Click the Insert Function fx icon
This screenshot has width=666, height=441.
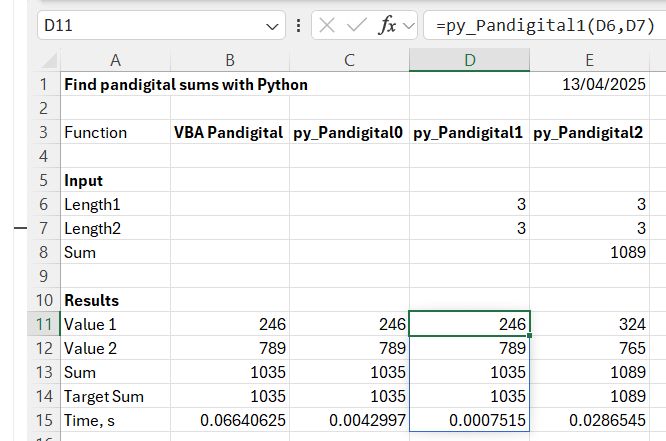click(x=386, y=26)
